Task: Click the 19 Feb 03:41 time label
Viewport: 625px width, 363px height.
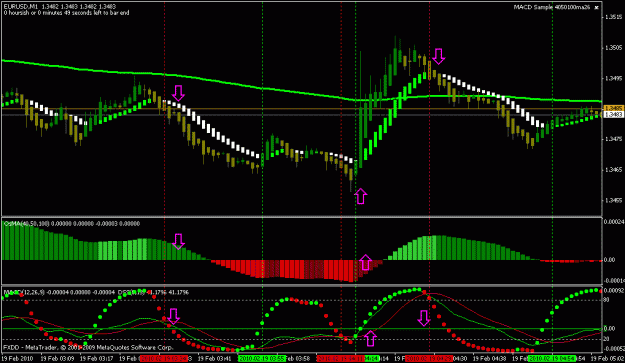Action: (214, 358)
